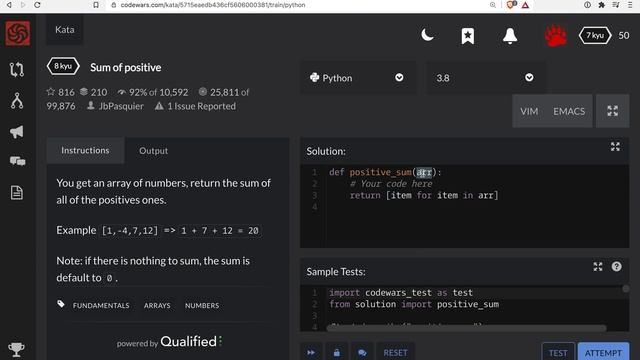Open the 3.8 version dropdown

point(485,78)
